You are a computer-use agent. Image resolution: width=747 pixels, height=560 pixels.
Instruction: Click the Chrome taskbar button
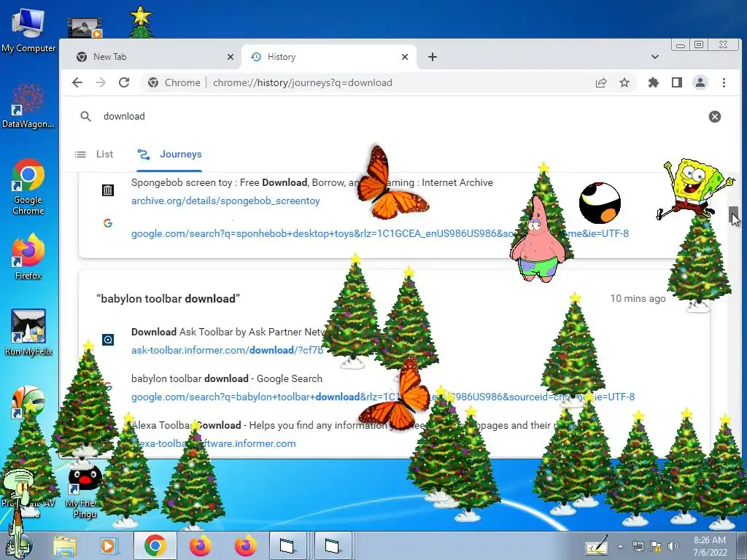(155, 545)
